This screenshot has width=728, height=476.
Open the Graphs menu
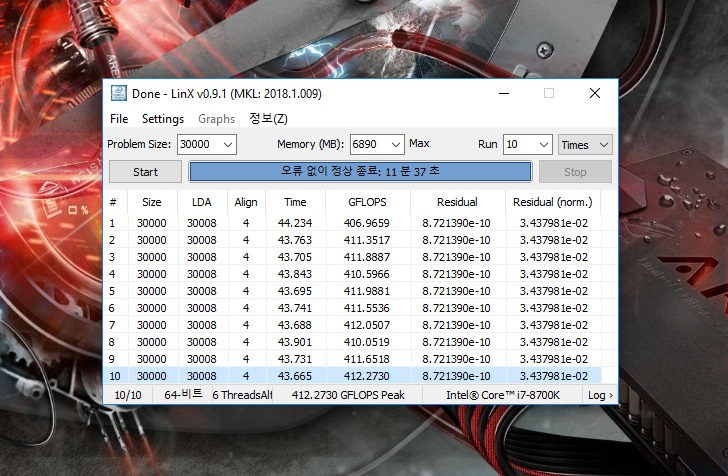pos(216,119)
